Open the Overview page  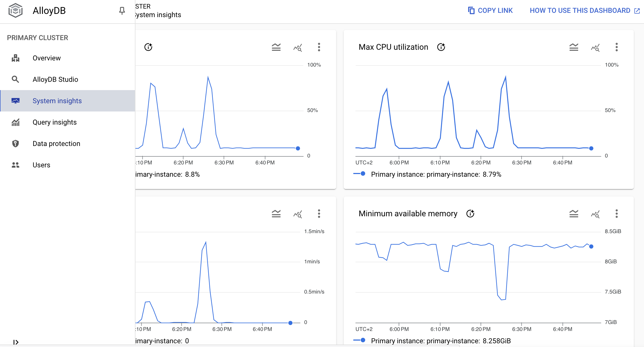tap(68, 58)
